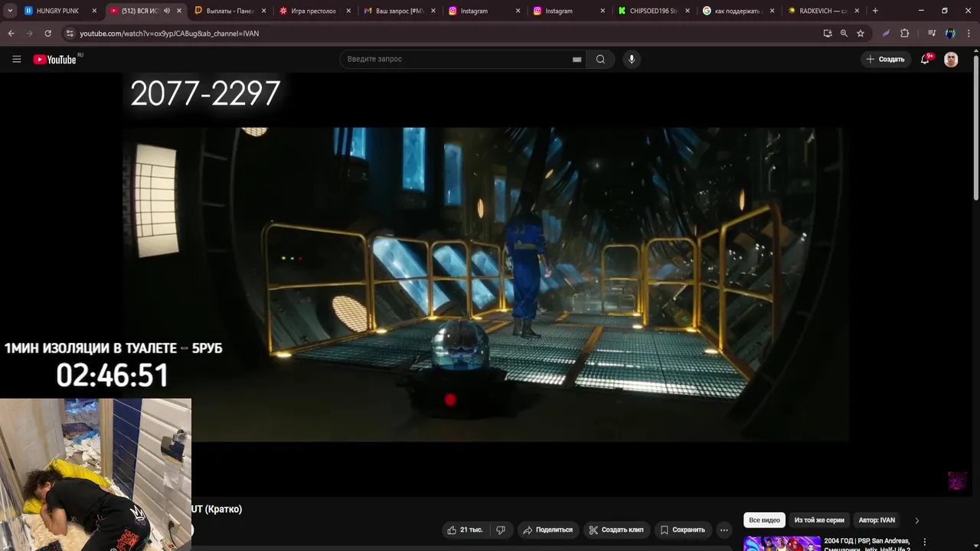Open the browser zoom indicator in the address bar
This screenshot has width=980, height=551.
(x=844, y=34)
